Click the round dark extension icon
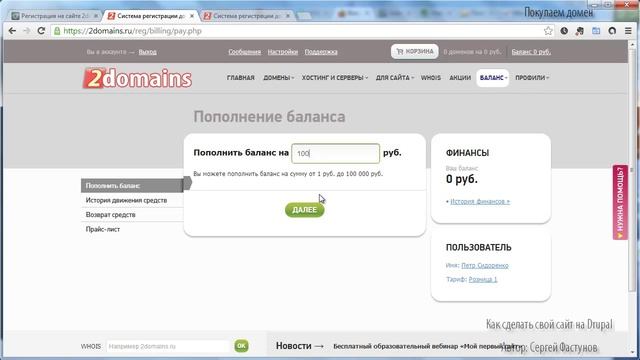 pyautogui.click(x=612, y=31)
